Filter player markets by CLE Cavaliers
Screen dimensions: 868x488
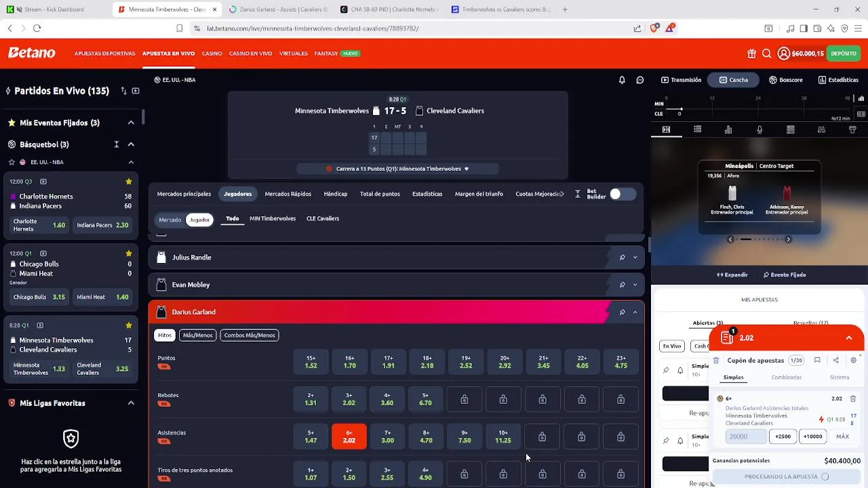click(323, 219)
